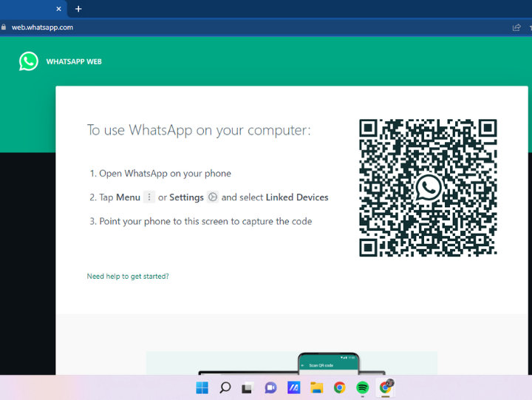Click the Menu three-dots icon in step 2
The width and height of the screenshot is (532, 400).
pos(149,197)
